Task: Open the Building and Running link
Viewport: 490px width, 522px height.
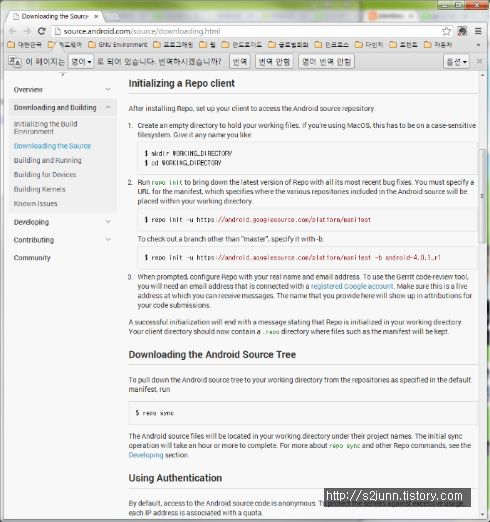Action: pos(47,160)
